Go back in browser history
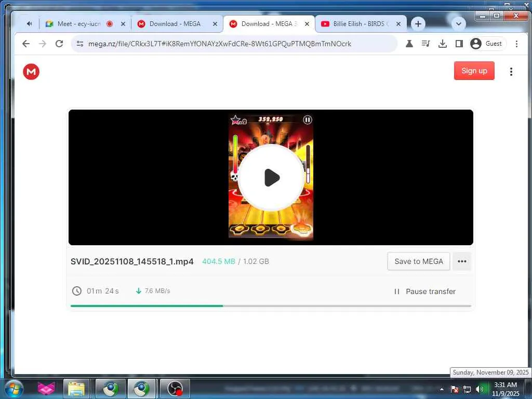The image size is (532, 399). pyautogui.click(x=26, y=44)
